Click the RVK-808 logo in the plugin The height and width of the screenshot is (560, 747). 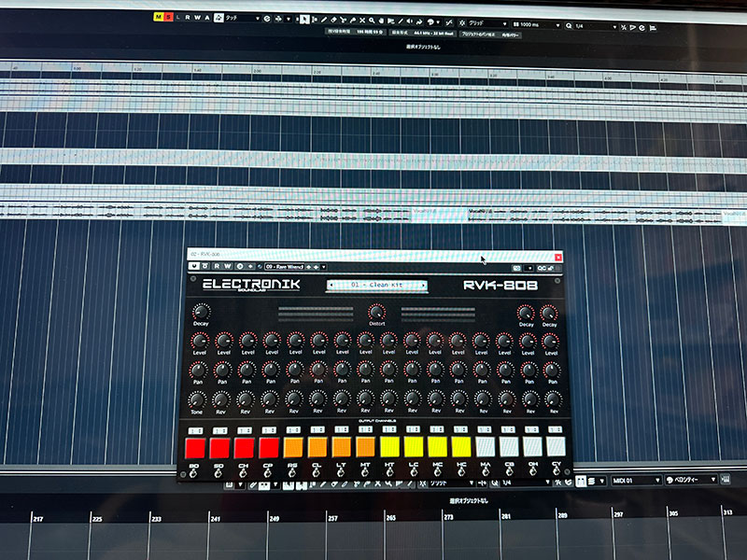pyautogui.click(x=500, y=286)
